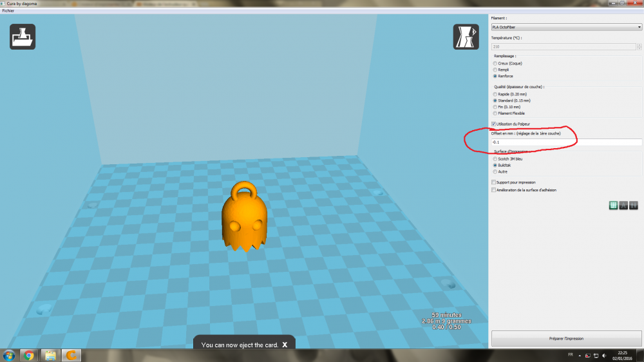Choose Rapide (0.20 mm) quality

click(x=495, y=94)
